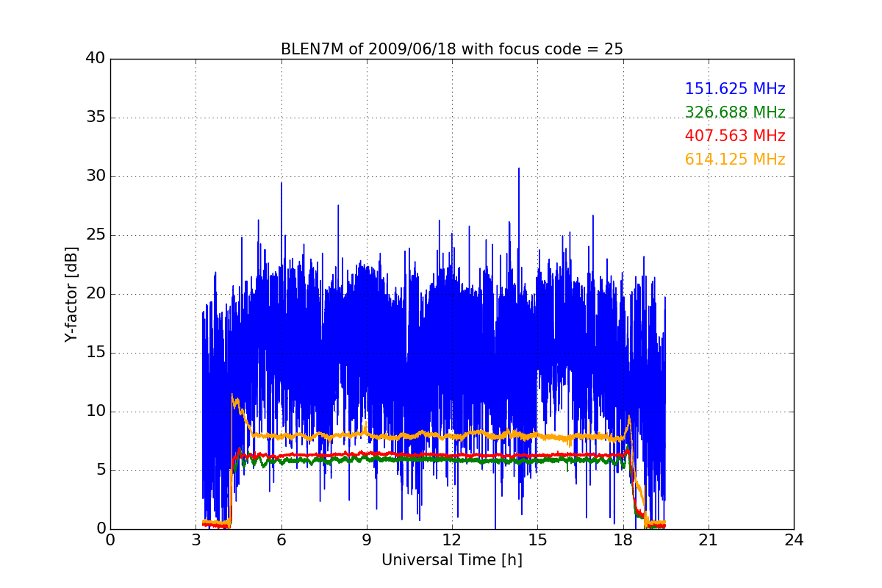Select the 407.563 MHz legend label
882x588 pixels.
pos(735,136)
